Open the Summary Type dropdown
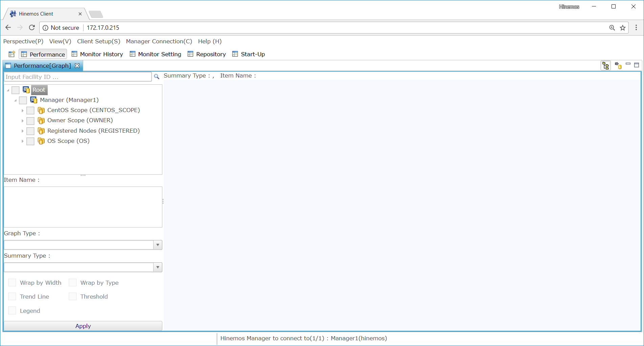The image size is (644, 346). 158,267
